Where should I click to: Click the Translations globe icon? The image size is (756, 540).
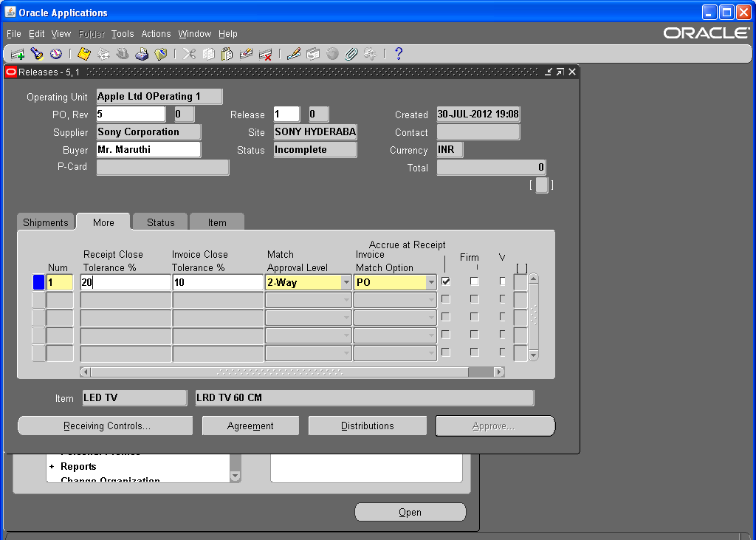click(x=332, y=54)
